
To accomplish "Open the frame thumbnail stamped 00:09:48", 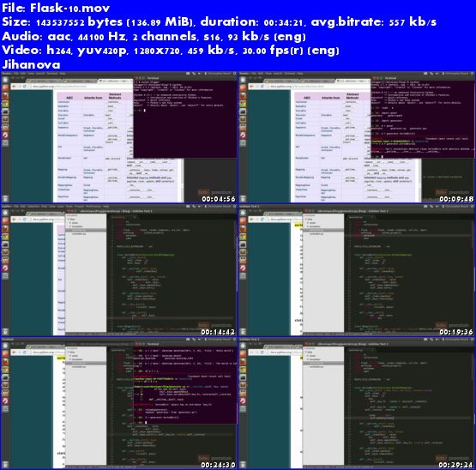I will [357, 137].
